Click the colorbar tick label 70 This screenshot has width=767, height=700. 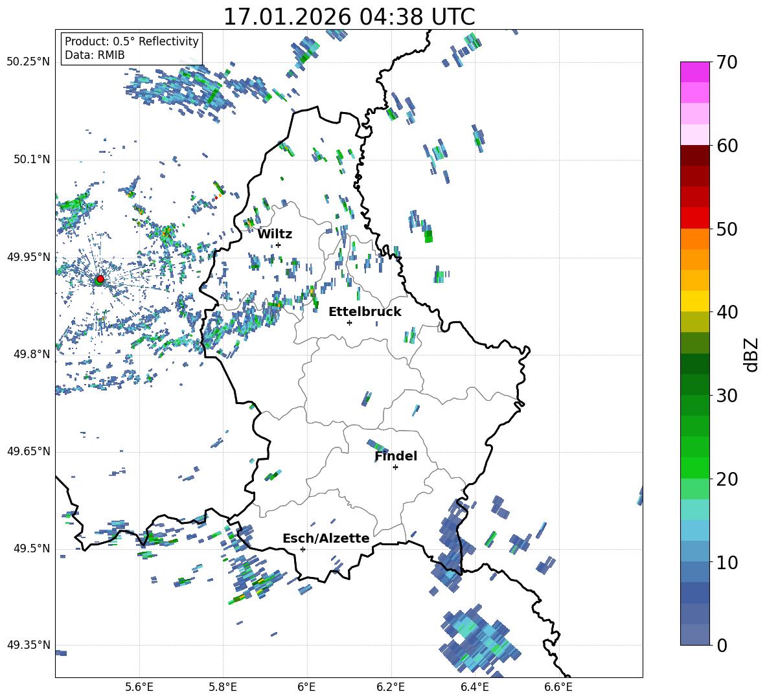click(x=726, y=63)
